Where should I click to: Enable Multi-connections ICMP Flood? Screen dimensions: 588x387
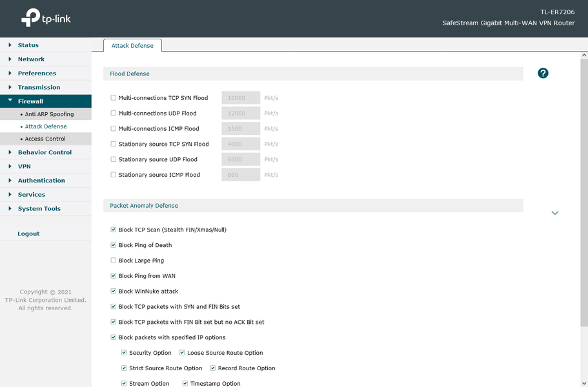click(113, 128)
